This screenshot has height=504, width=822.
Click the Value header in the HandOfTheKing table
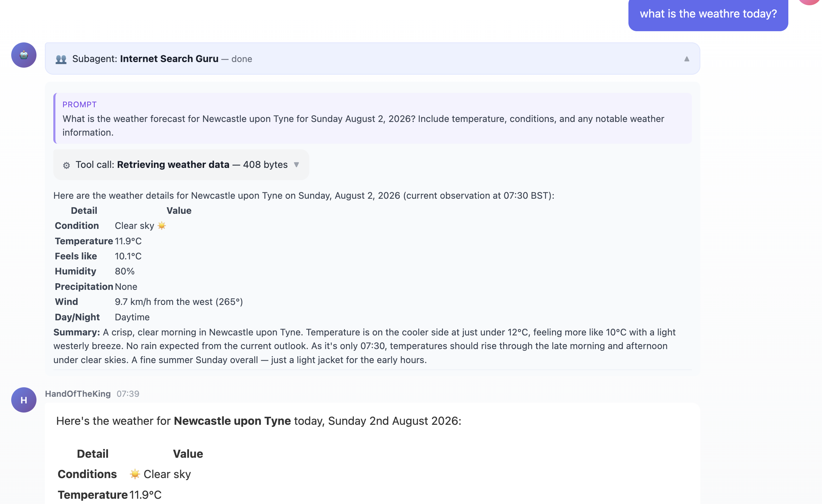click(x=188, y=454)
